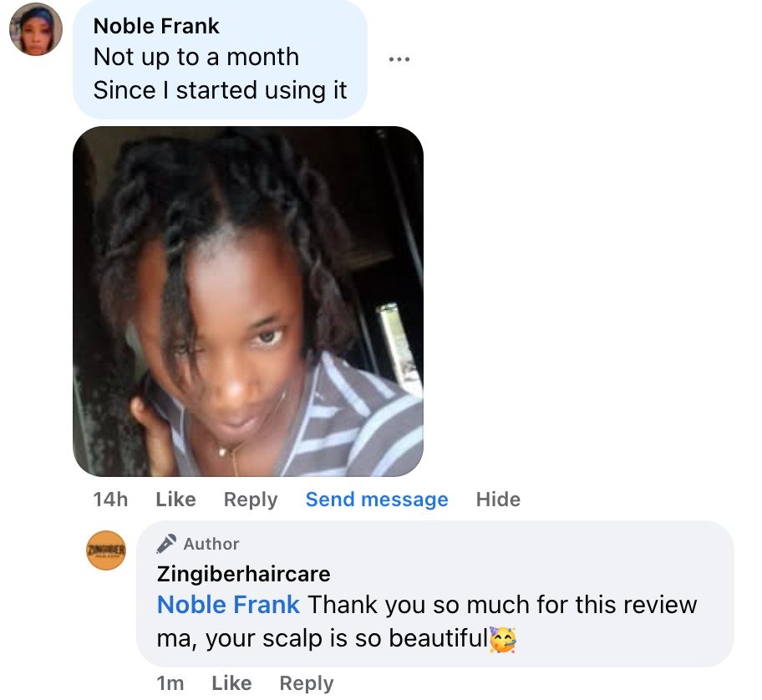Open the Zingiberhaircare page avatar
The width and height of the screenshot is (762, 700).
tap(106, 550)
